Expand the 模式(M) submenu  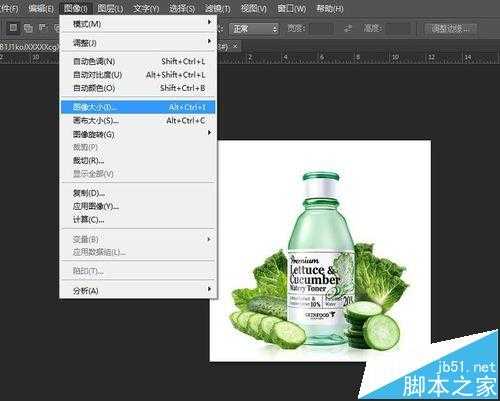(x=138, y=24)
